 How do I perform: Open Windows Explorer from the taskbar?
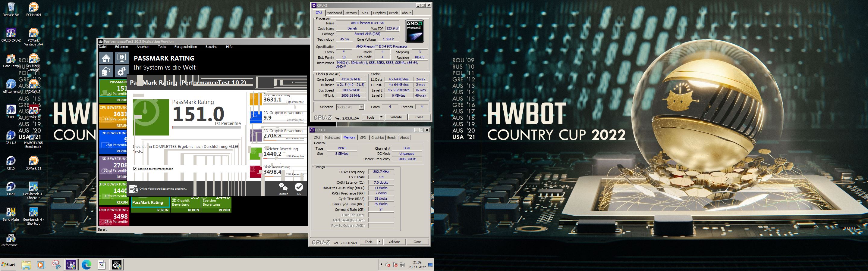click(26, 265)
